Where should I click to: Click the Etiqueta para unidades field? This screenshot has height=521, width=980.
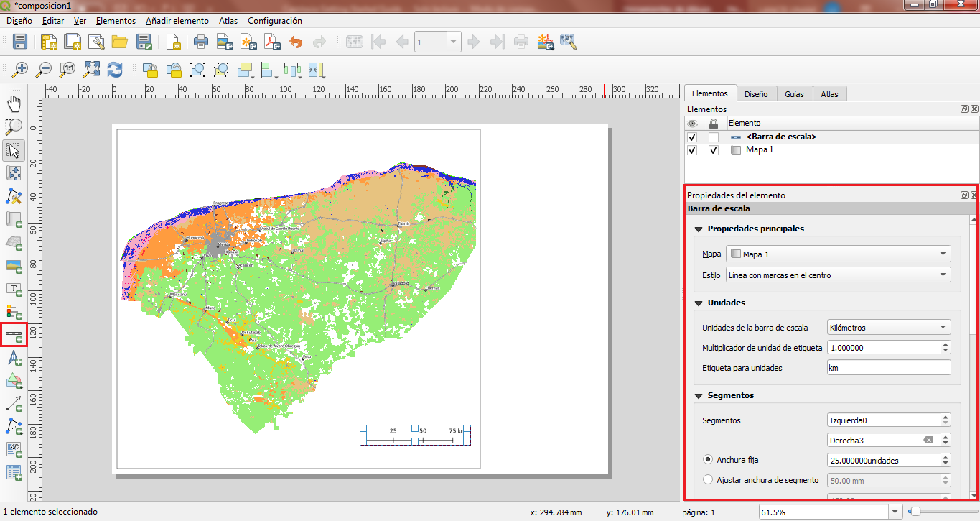coord(889,367)
